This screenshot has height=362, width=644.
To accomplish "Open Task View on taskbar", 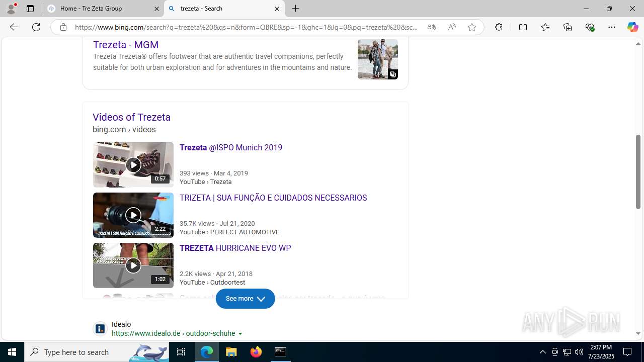I will (181, 352).
